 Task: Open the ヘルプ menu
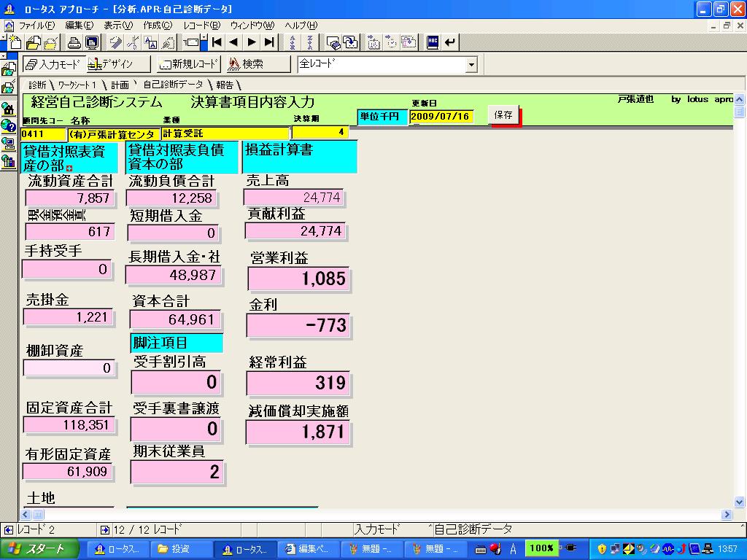click(301, 26)
